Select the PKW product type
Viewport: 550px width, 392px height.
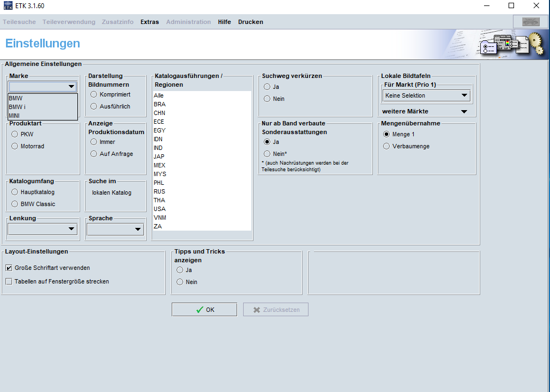coord(15,134)
